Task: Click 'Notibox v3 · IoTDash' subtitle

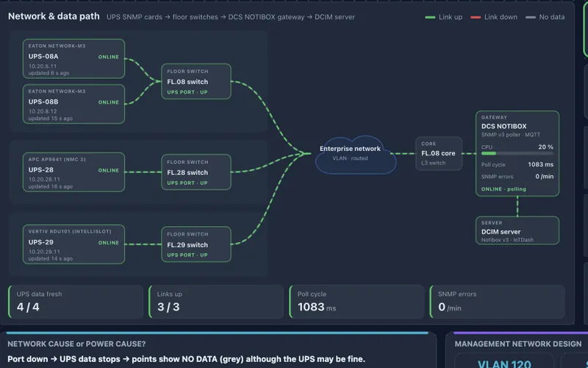Action: pos(507,240)
